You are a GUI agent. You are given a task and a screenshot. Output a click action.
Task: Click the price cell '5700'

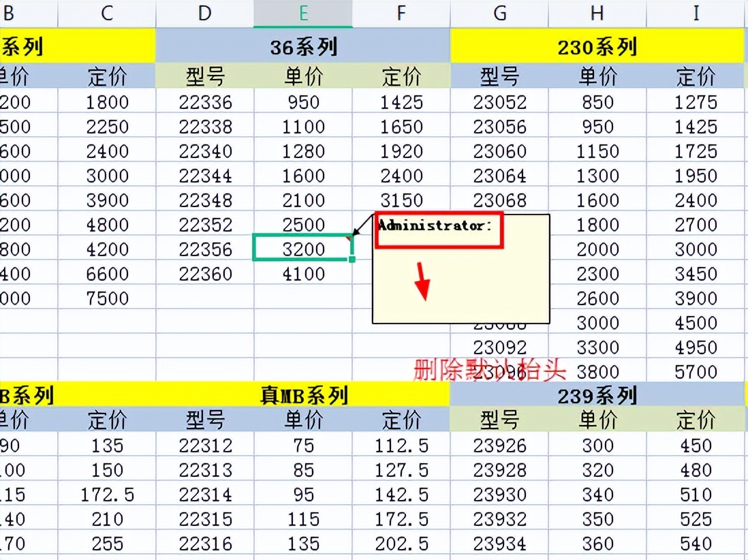tap(696, 371)
